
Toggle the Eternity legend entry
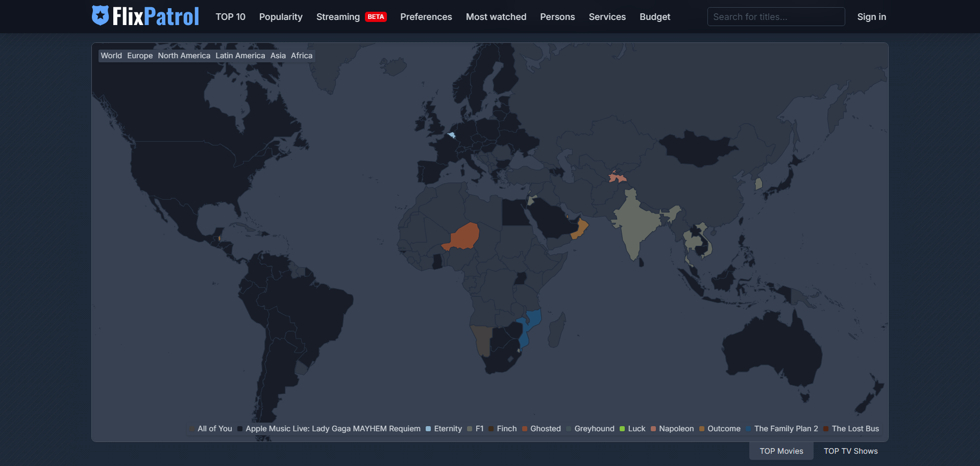tap(444, 429)
